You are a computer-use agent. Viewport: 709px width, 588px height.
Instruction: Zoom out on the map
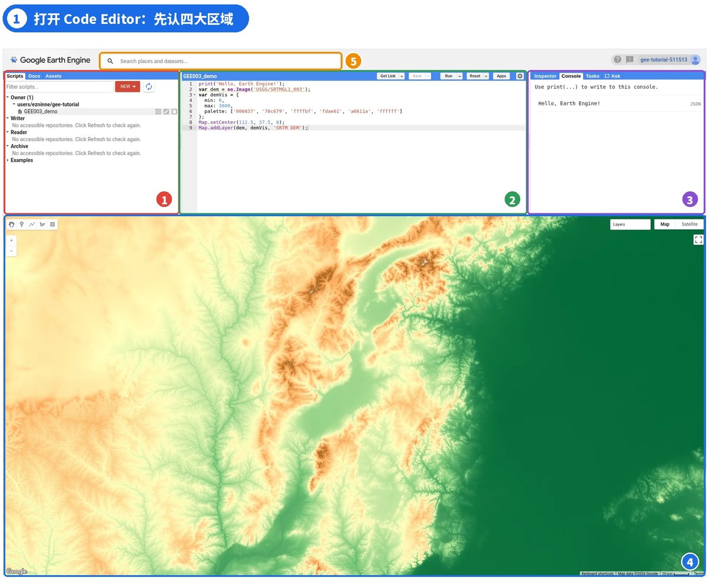pos(12,251)
